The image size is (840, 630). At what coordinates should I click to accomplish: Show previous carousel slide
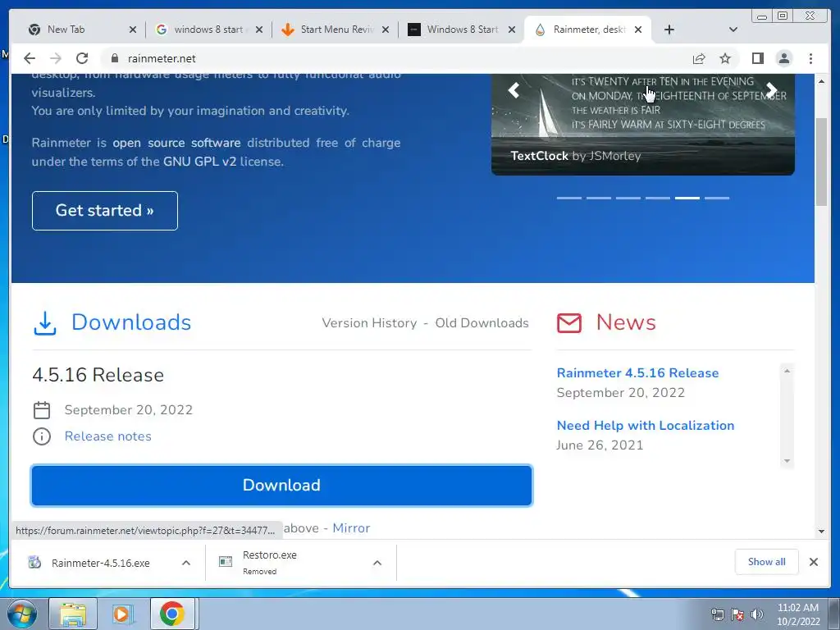click(514, 90)
